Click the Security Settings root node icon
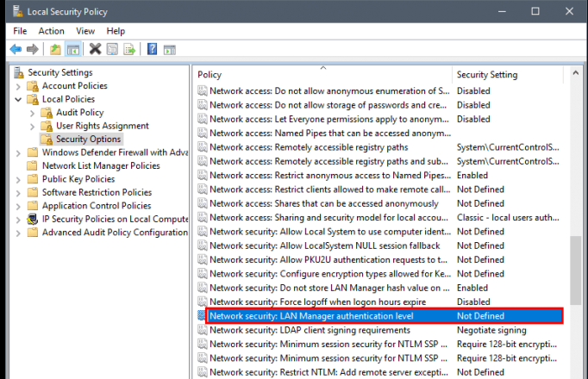 click(x=19, y=72)
